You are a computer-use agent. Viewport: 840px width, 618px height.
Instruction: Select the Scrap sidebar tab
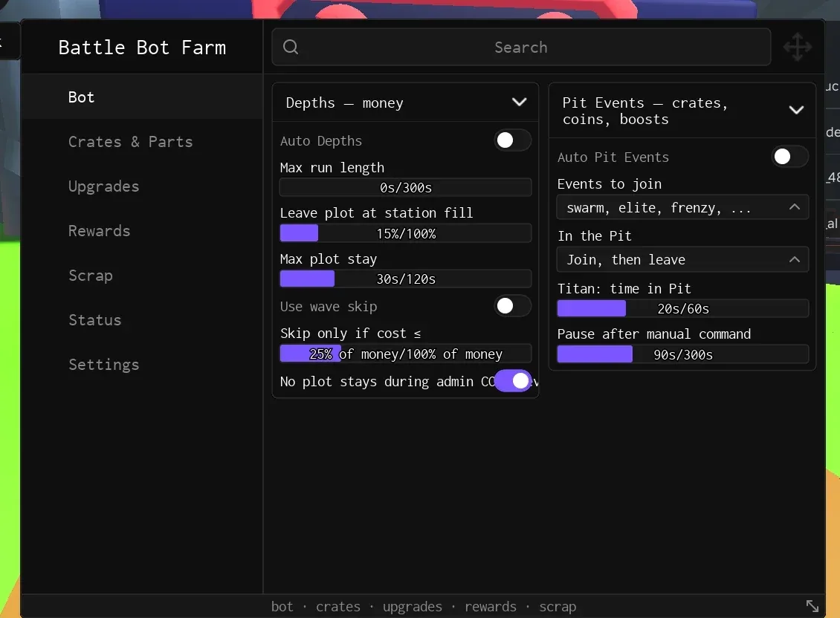[91, 276]
